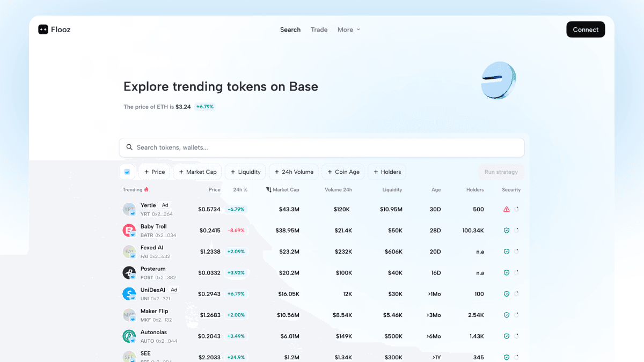
Task: Toggle the Price filter chip
Action: click(154, 172)
